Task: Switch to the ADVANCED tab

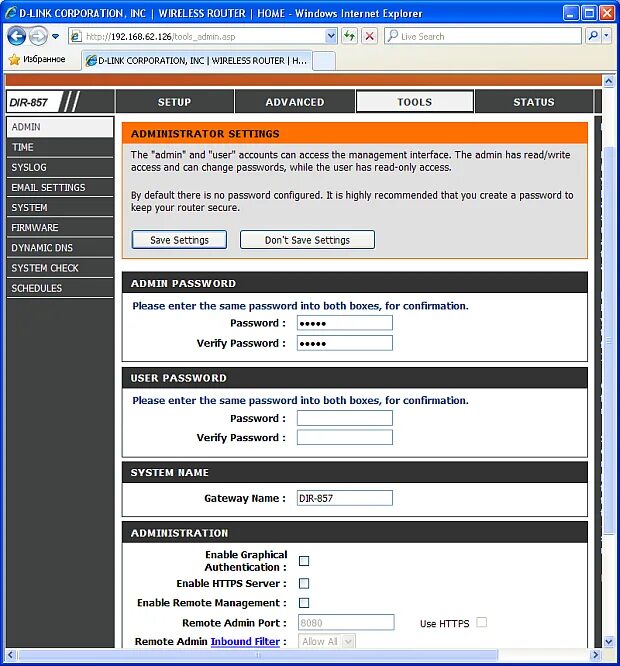Action: click(x=295, y=102)
